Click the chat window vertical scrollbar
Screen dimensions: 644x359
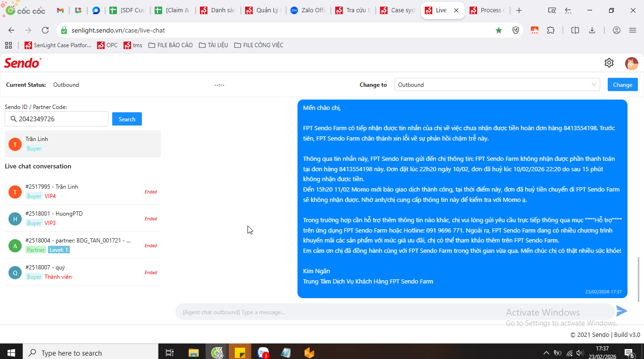(639, 279)
